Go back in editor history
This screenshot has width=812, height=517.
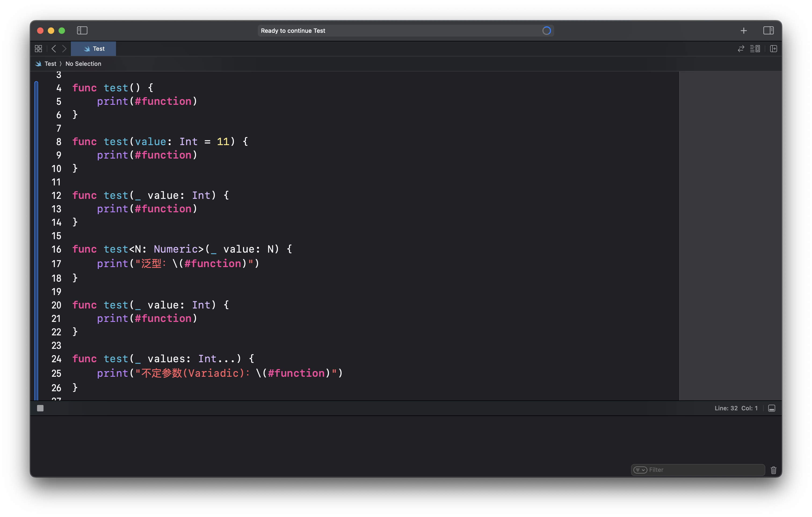54,49
